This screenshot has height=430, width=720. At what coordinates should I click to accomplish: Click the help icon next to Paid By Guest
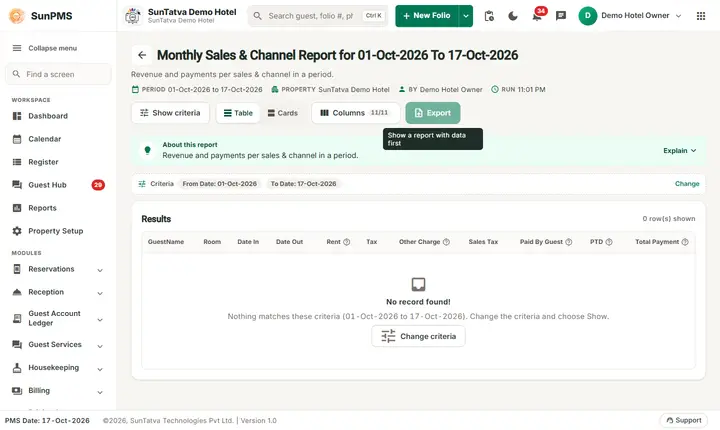(568, 242)
